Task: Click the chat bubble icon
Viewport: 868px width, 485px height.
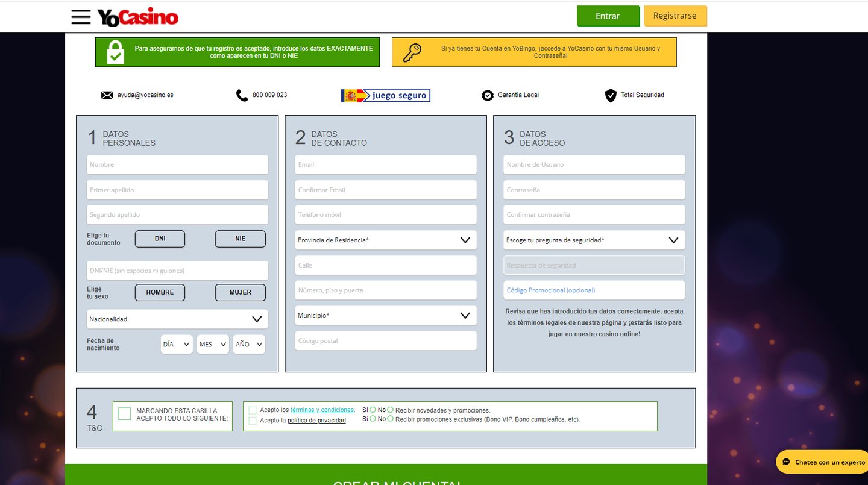Action: tap(786, 462)
